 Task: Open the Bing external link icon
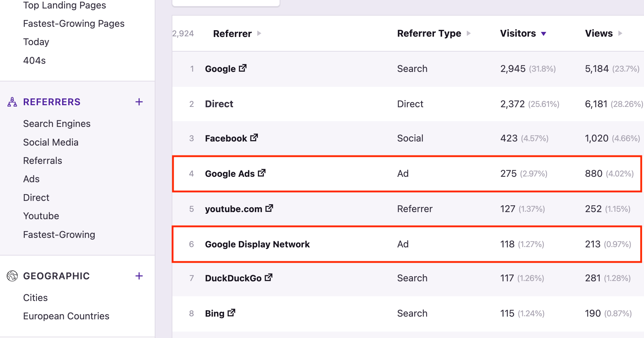[x=231, y=313]
